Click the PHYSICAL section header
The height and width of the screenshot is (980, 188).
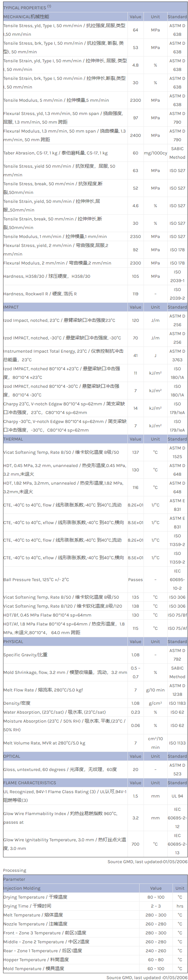pos(13,642)
